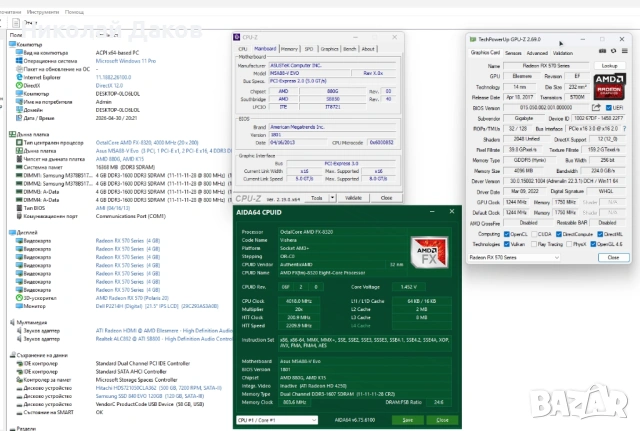Screen dimensions: 640x431
Task: Click the Чипсет на дънната платка icon
Action: [x=19, y=159]
